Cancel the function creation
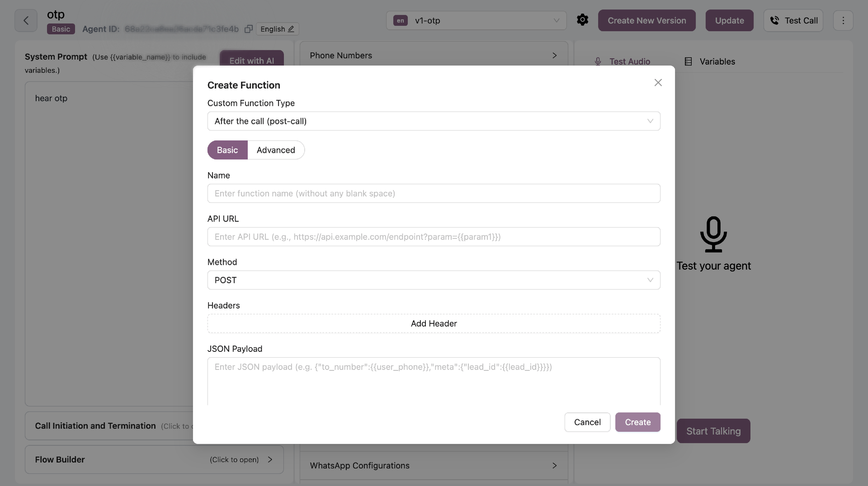Image resolution: width=868 pixels, height=486 pixels. [587, 422]
